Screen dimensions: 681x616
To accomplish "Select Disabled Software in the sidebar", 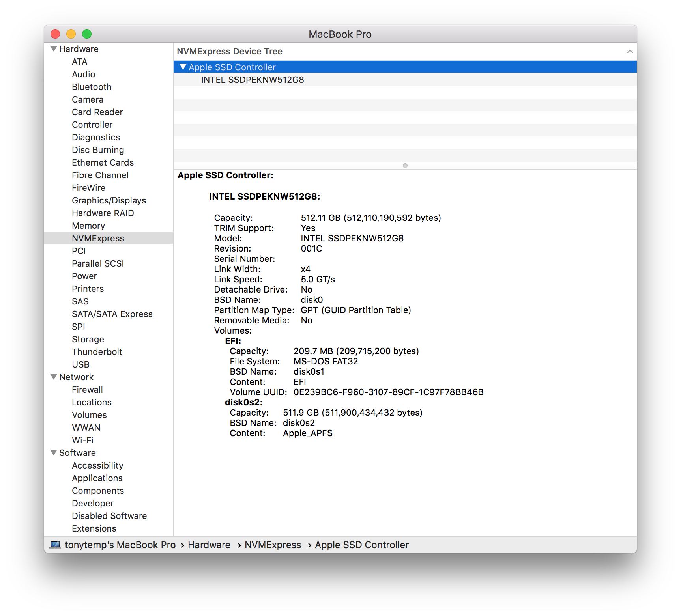I will 109,516.
